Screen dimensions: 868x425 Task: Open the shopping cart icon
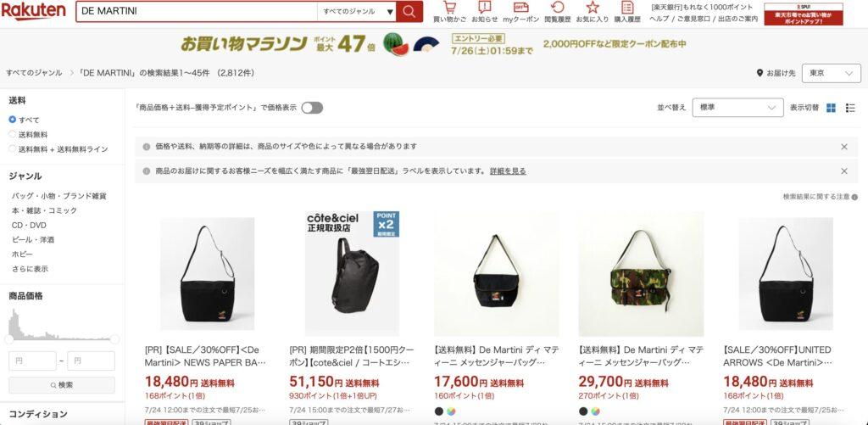449,8
